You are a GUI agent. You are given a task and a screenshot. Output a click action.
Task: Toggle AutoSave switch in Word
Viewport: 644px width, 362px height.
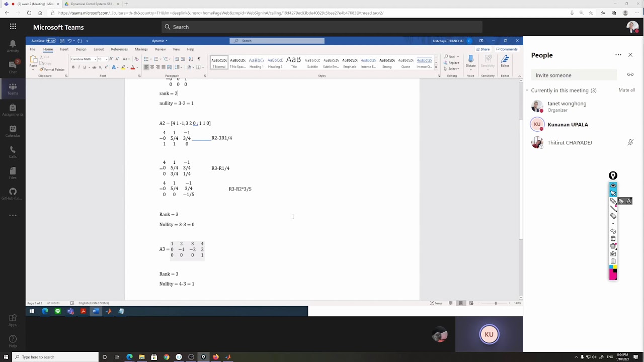51,41
